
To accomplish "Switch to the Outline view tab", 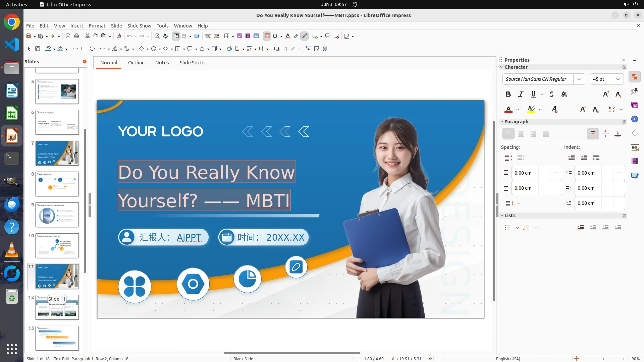I will coord(136,63).
